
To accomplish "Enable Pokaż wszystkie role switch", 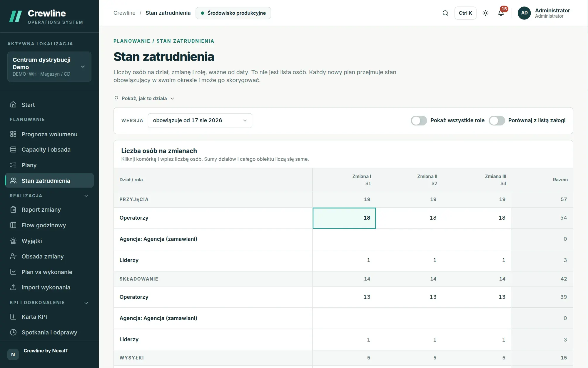I will click(x=419, y=120).
